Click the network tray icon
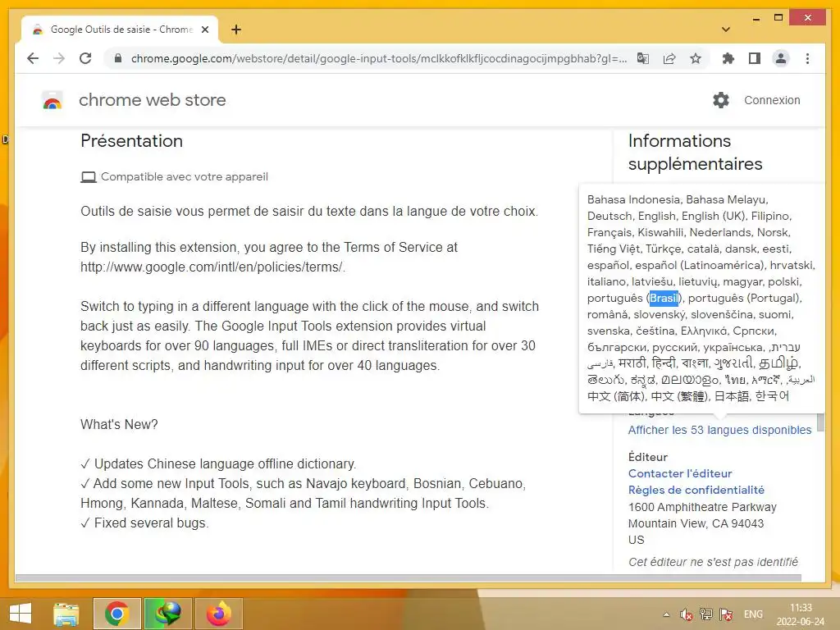This screenshot has height=630, width=840. (706, 614)
